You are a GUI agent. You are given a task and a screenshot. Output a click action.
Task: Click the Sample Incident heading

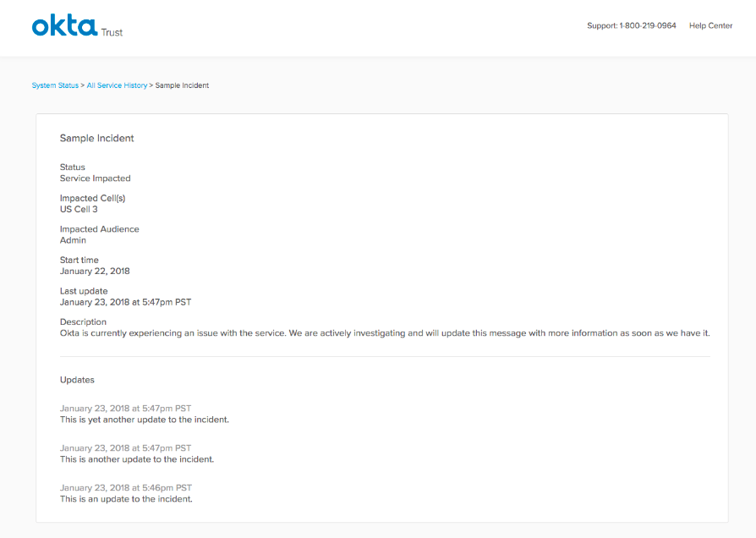(x=96, y=138)
